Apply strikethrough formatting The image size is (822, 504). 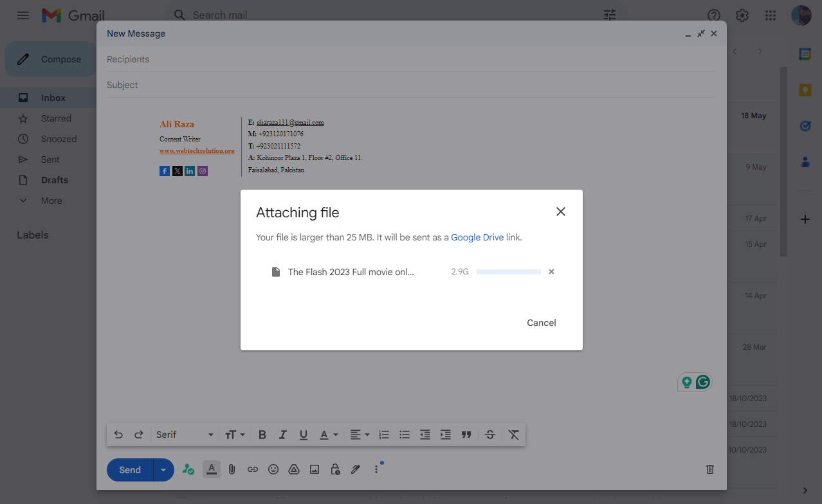coord(490,435)
